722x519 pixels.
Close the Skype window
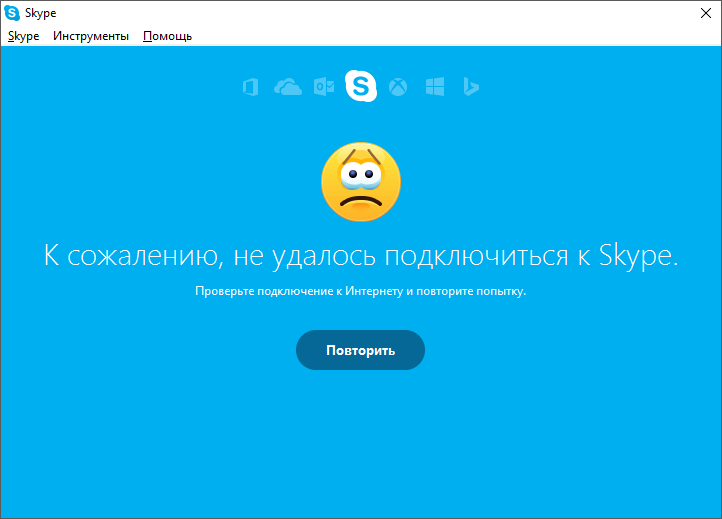(706, 13)
